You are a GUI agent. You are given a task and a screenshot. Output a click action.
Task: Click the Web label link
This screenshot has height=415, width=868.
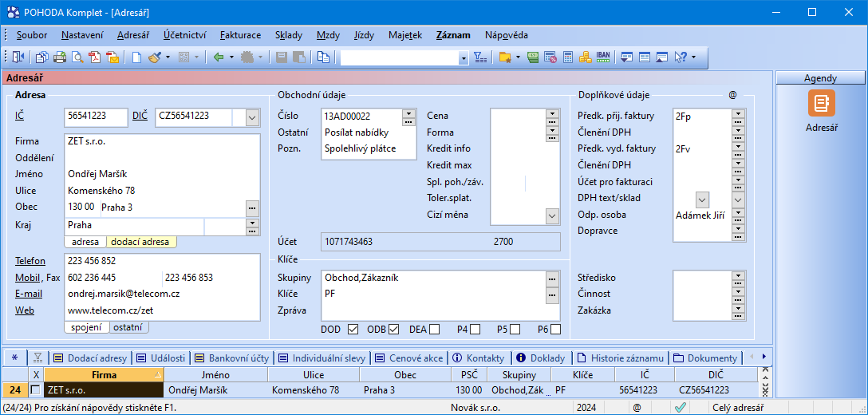pyautogui.click(x=25, y=310)
